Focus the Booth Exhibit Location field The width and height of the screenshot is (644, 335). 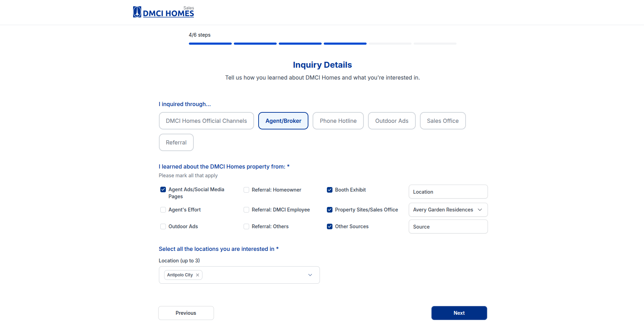(448, 192)
